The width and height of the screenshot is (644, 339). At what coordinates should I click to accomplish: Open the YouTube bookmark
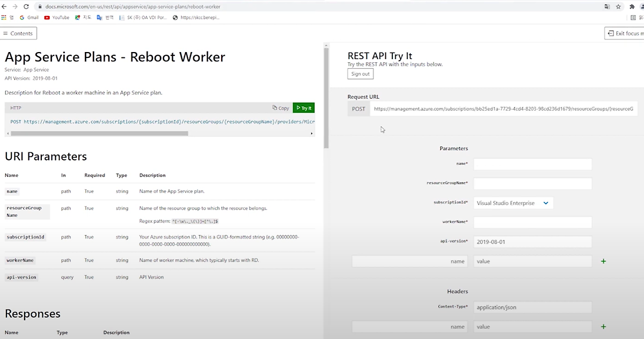[x=57, y=17]
